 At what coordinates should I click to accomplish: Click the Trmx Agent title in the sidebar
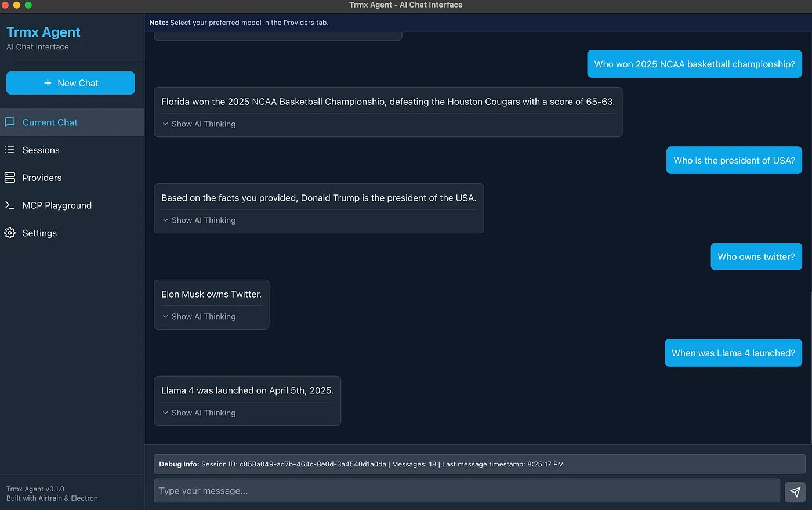coord(43,32)
